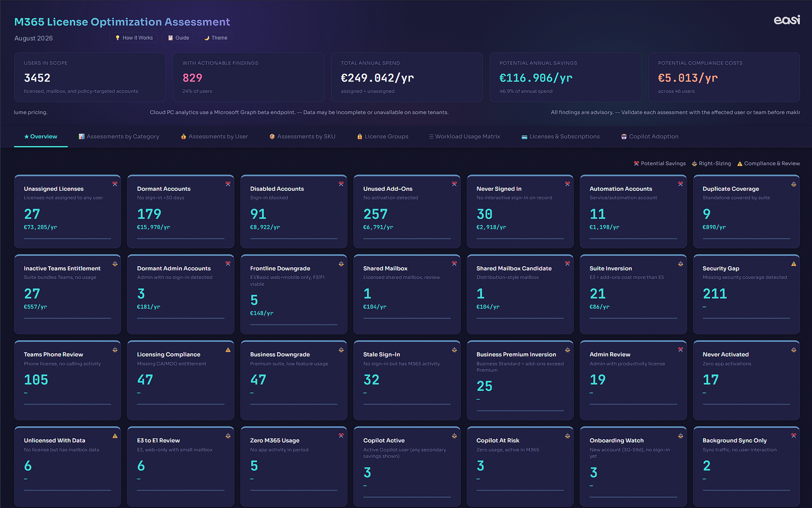Click scissors icon on Admin Review card

point(680,349)
